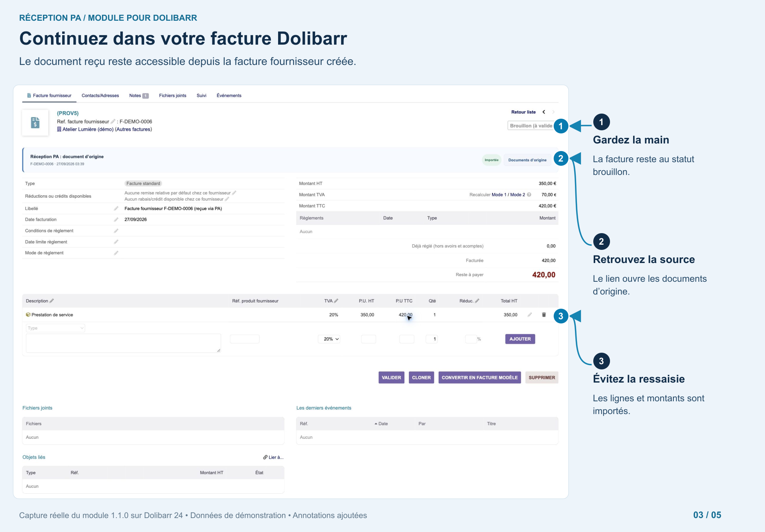Click the AJOUTER button
The height and width of the screenshot is (532, 765).
520,339
